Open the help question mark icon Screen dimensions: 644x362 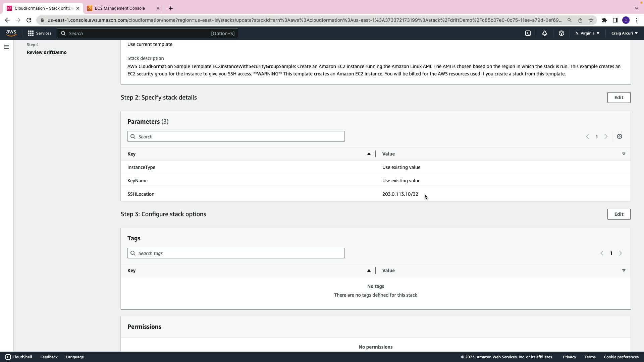point(561,33)
